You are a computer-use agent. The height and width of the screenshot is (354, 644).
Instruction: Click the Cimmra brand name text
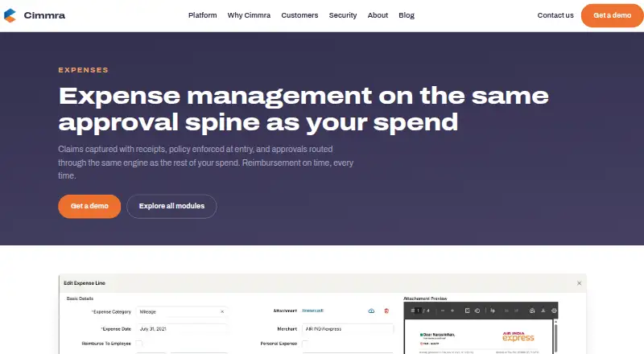click(x=44, y=15)
